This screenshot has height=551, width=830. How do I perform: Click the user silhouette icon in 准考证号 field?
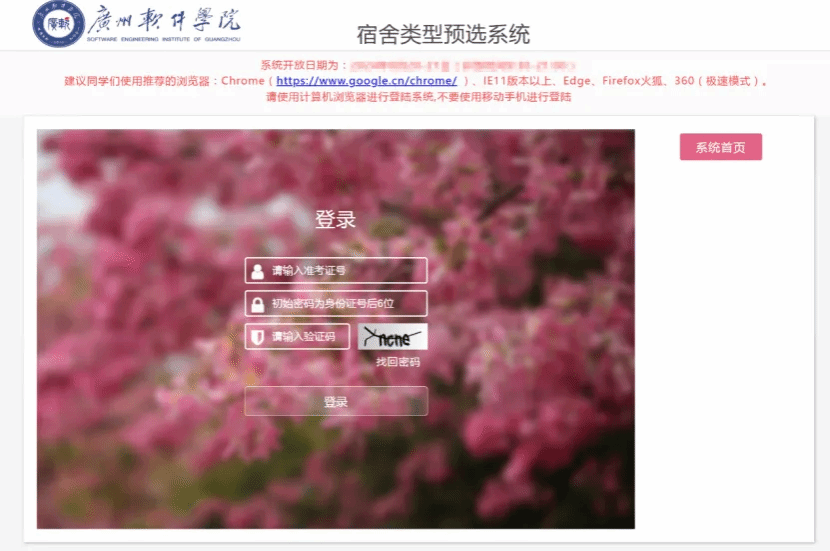click(x=257, y=271)
